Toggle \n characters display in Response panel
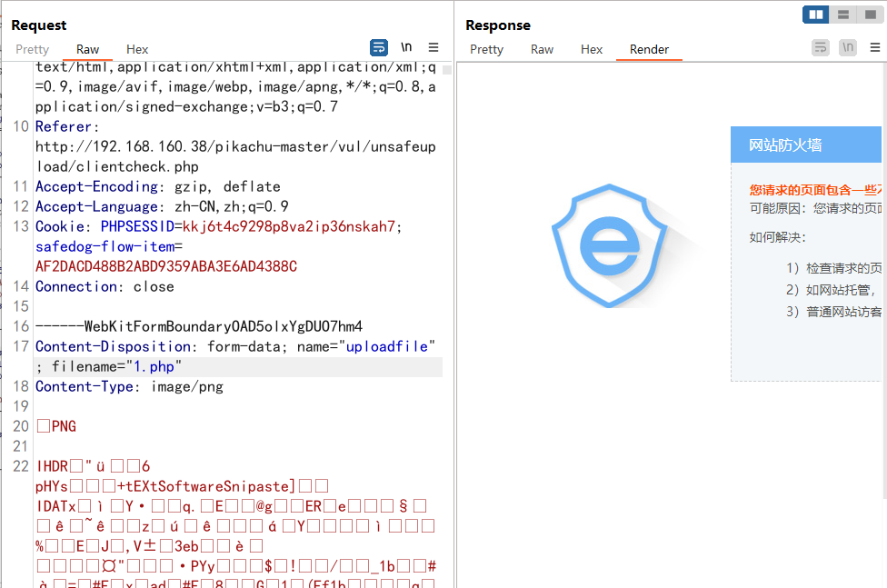 click(847, 47)
